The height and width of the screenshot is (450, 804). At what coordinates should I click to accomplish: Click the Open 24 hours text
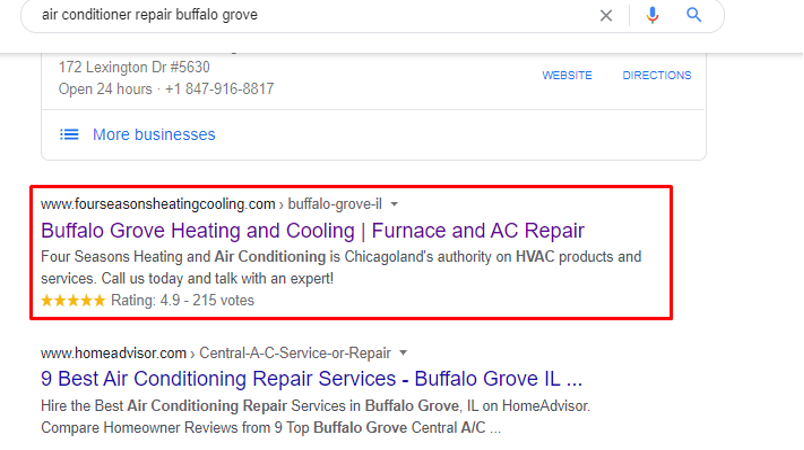tap(105, 89)
